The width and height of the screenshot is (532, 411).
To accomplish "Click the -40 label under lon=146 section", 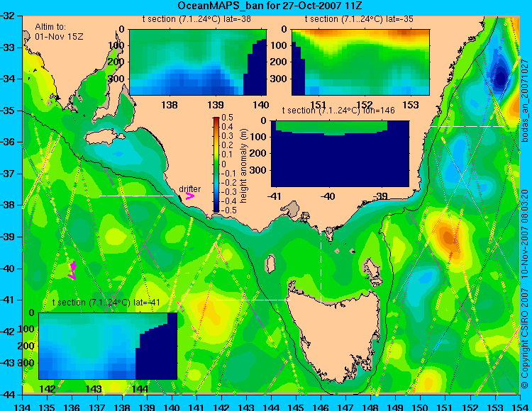I will point(328,196).
